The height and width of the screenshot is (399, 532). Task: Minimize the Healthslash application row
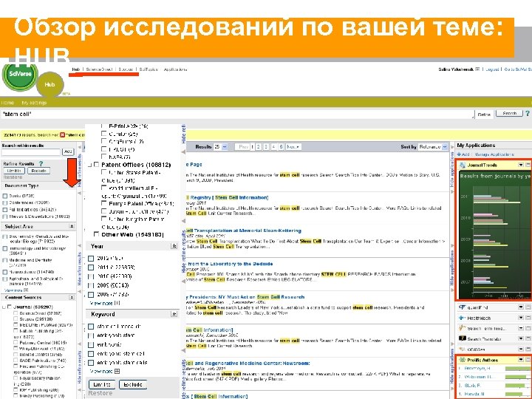coord(528,318)
